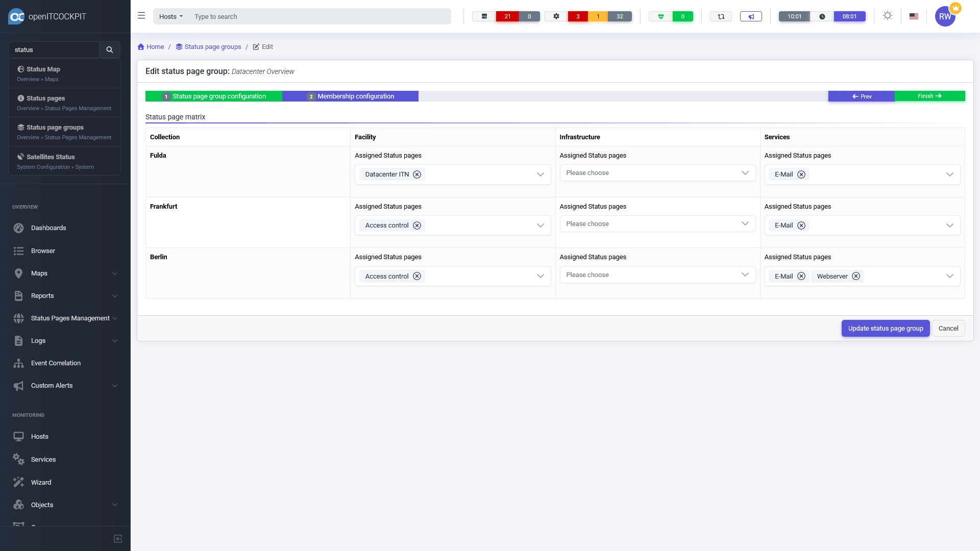980x551 pixels.
Task: Click the hamburger menu toggle icon
Action: tap(141, 16)
